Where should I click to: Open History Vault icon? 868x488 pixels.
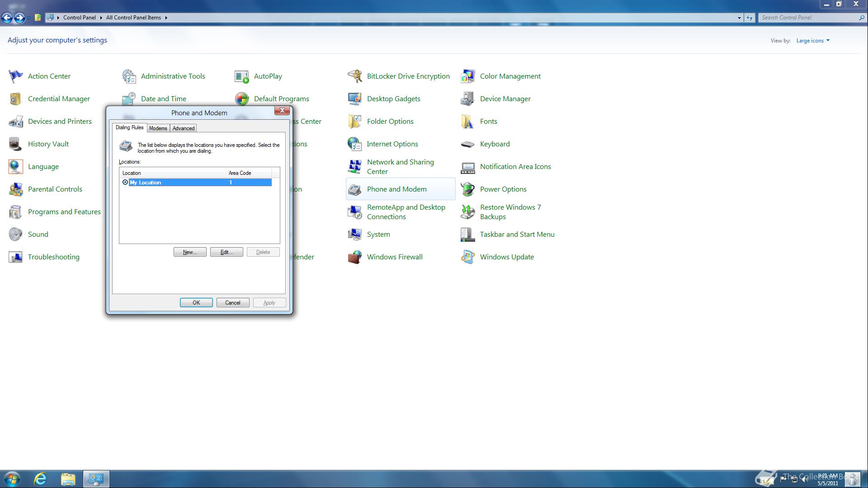(x=16, y=144)
